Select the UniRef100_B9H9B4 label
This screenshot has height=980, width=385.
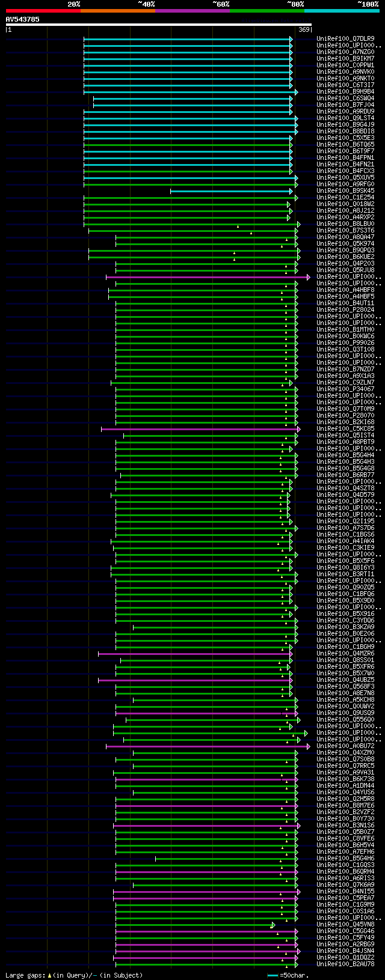[345, 92]
